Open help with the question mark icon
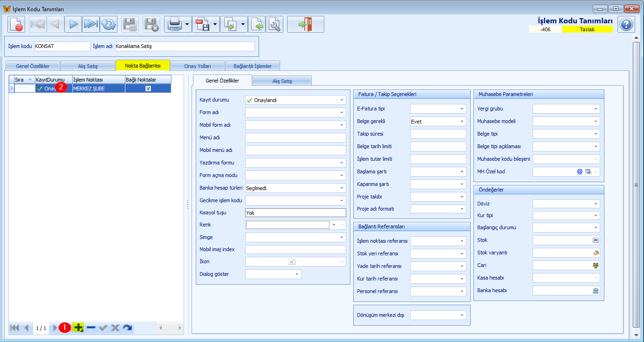The width and height of the screenshot is (644, 342). (626, 24)
